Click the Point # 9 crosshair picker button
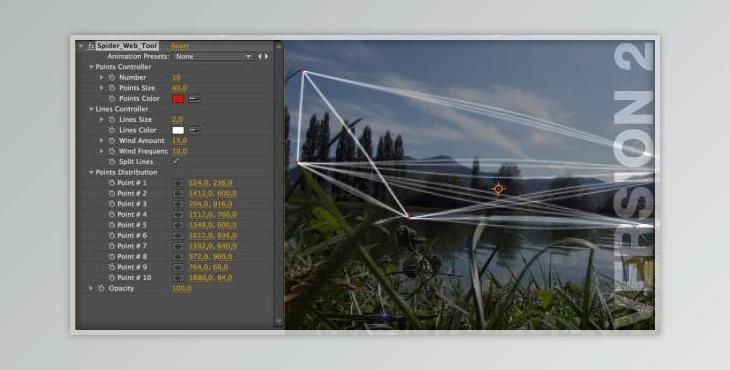This screenshot has height=370, width=730. (x=178, y=267)
